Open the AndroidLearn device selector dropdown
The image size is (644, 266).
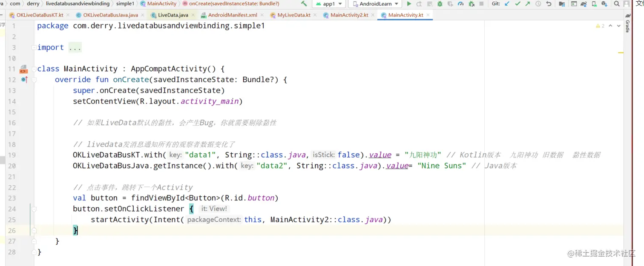(x=375, y=4)
